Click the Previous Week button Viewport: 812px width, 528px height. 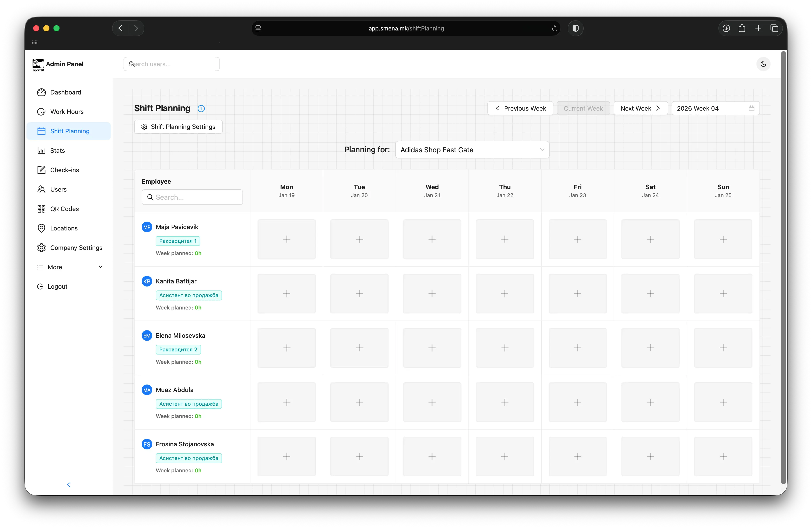point(520,108)
